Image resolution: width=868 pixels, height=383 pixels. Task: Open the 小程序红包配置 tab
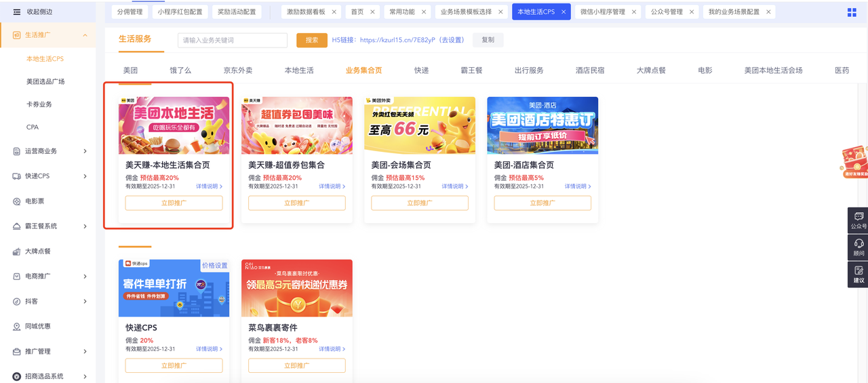coord(180,12)
